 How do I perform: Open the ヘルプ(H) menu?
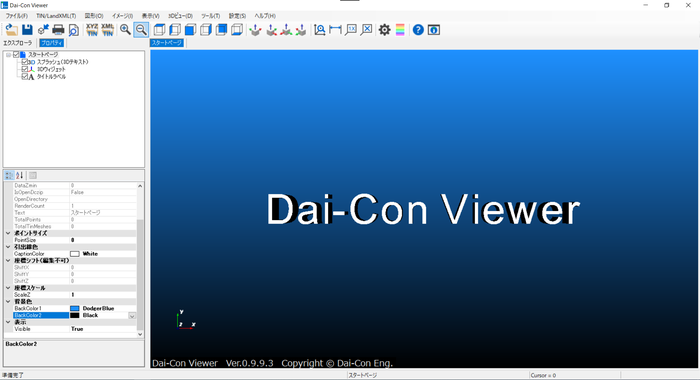265,16
